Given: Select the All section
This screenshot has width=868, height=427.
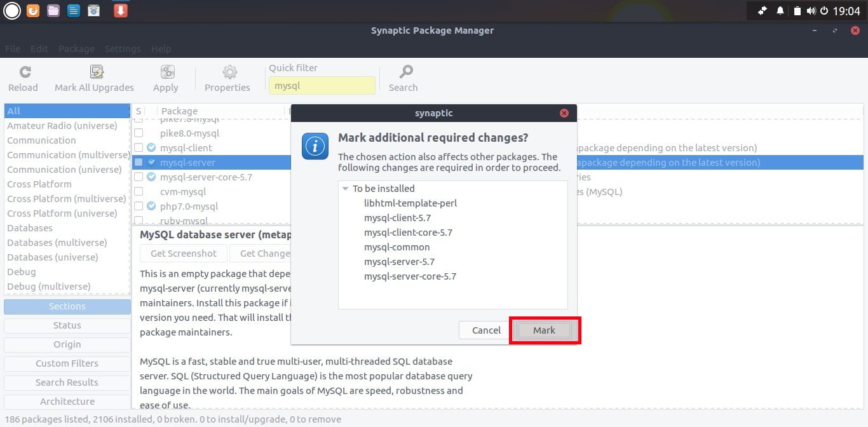Looking at the screenshot, I should click(67, 111).
